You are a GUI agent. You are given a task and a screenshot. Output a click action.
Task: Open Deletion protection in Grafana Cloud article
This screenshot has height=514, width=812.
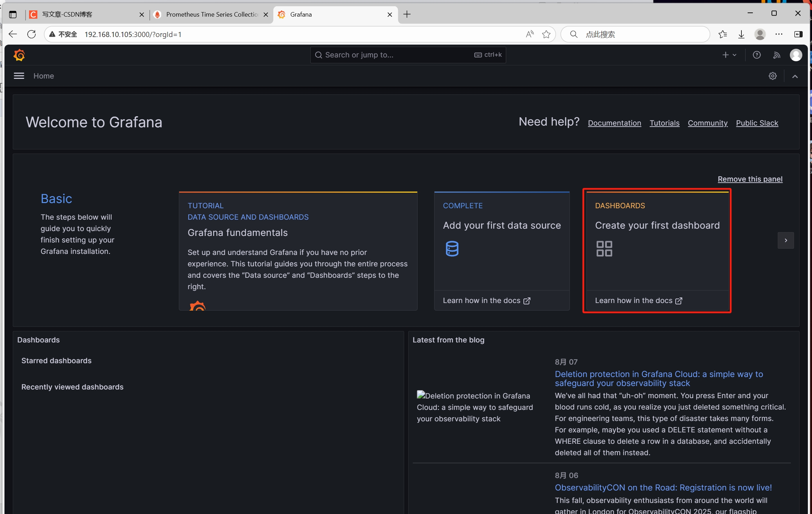tap(659, 378)
